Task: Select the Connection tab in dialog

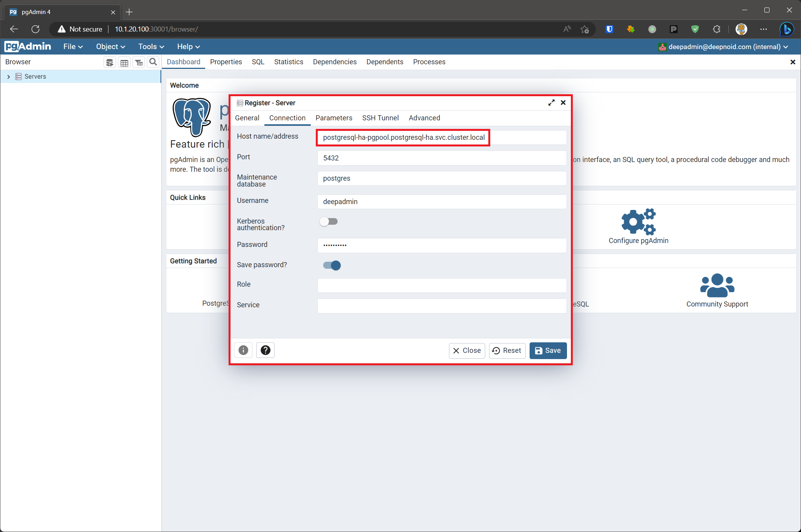Action: [x=287, y=118]
